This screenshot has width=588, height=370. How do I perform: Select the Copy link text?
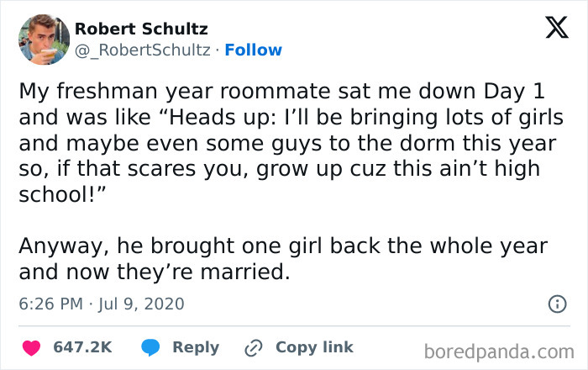[x=314, y=347]
